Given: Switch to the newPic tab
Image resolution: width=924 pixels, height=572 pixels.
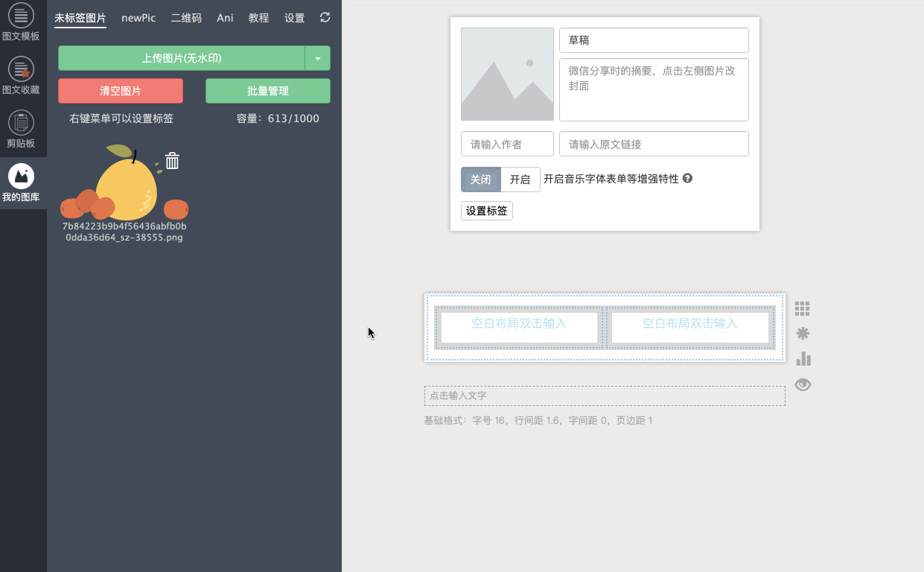Looking at the screenshot, I should tap(138, 18).
